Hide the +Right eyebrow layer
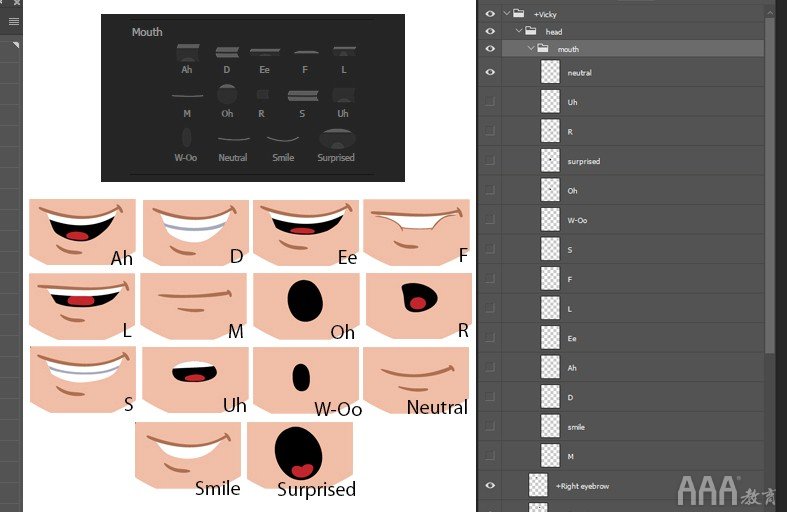Screen dimensions: 787x512 point(490,485)
